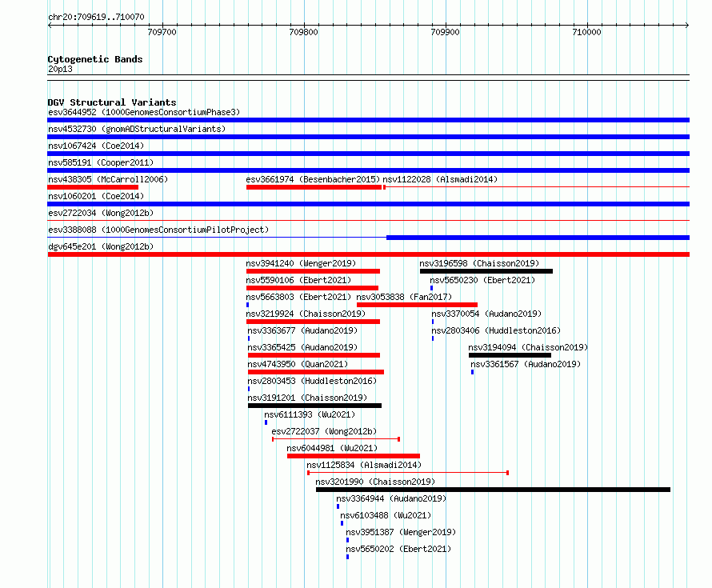Select nsv3370054 (Audano2019) label
The width and height of the screenshot is (712, 588).
click(486, 314)
